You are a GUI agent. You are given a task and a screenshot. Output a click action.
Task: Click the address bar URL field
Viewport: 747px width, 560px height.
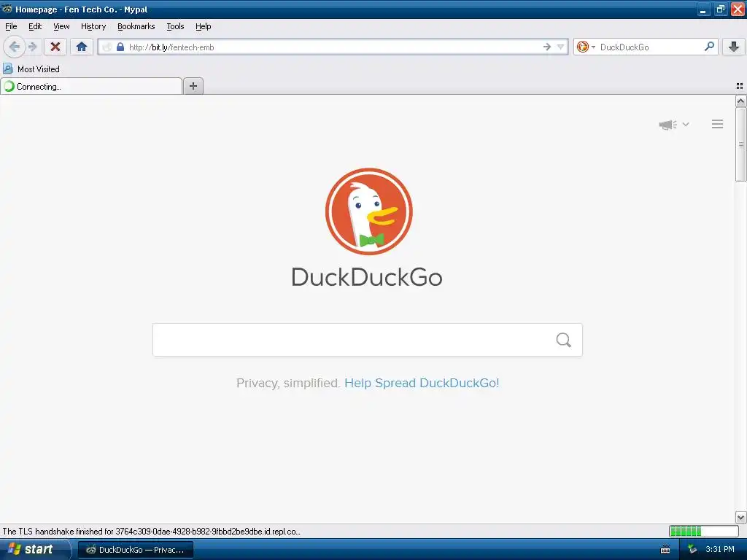click(x=333, y=47)
